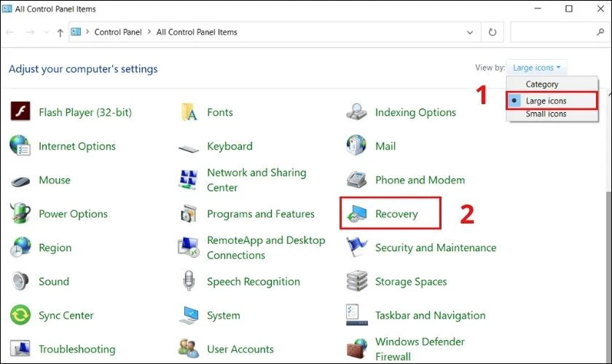Click the System computer icon
Image resolution: width=612 pixels, height=364 pixels.
[189, 315]
